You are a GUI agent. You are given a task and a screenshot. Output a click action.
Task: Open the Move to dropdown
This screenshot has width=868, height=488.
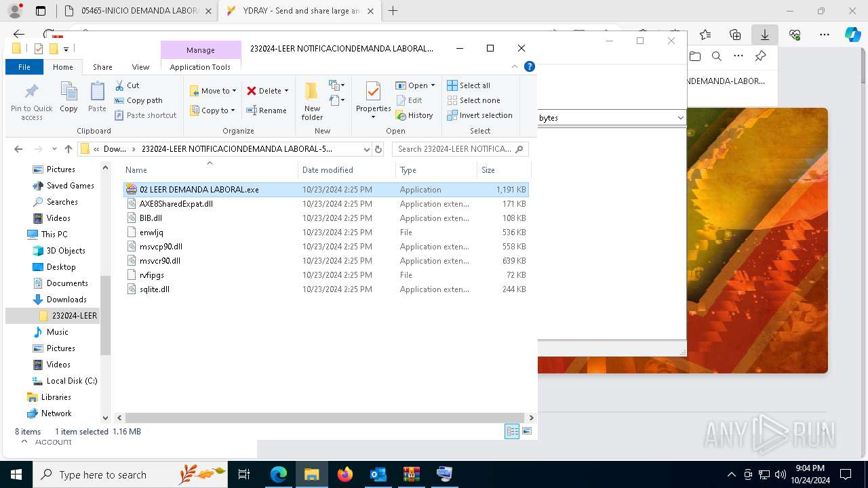coord(213,91)
